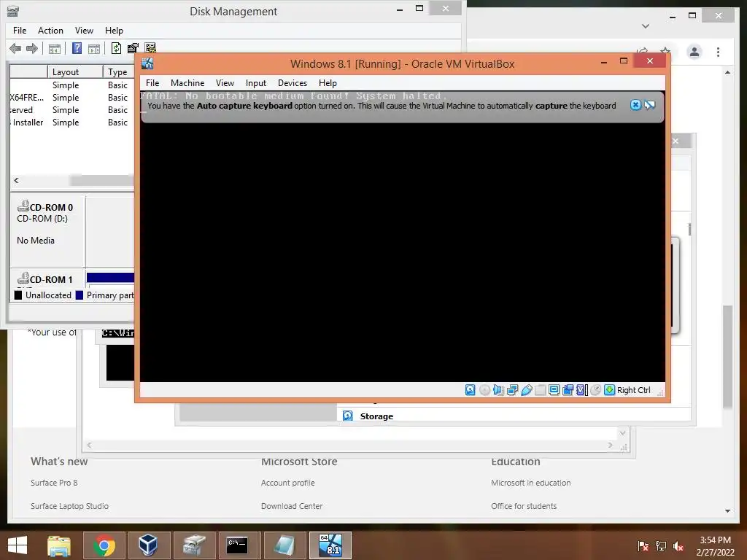Screen dimensions: 747x560
Task: Click volume muted icon in system tray
Action: click(x=678, y=546)
